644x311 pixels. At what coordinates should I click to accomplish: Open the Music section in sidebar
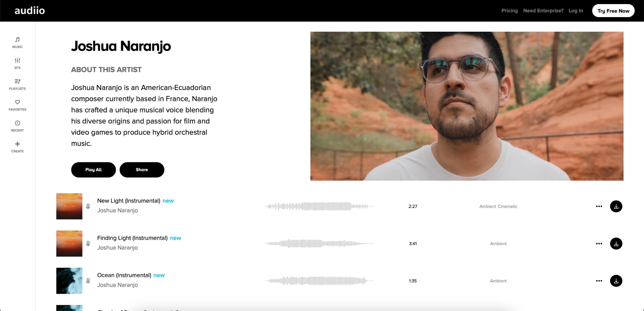pyautogui.click(x=17, y=43)
